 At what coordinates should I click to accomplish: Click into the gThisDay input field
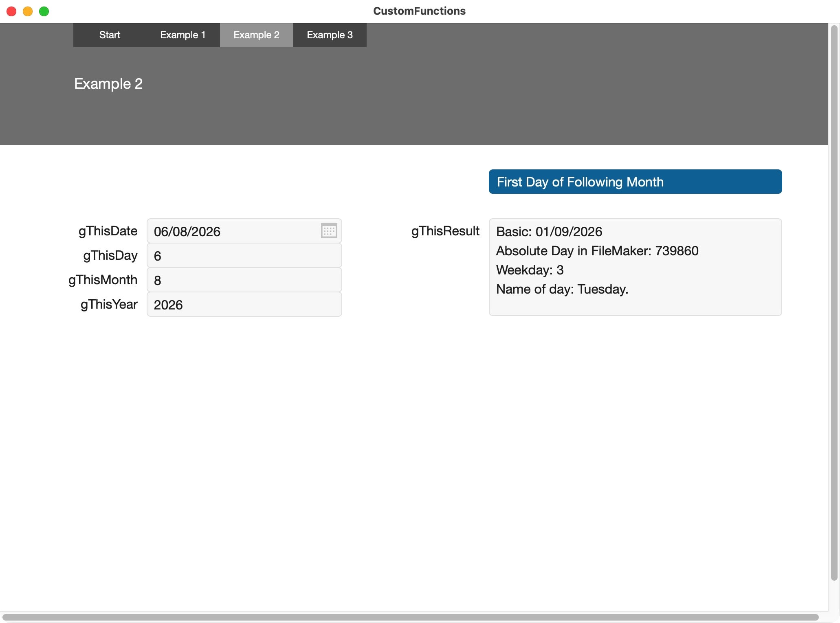click(x=244, y=255)
